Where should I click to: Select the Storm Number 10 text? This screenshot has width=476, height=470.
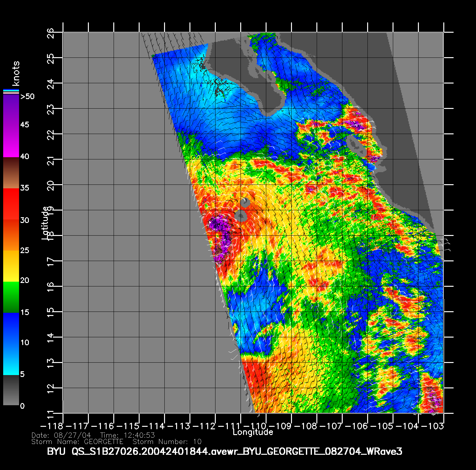click(x=167, y=441)
